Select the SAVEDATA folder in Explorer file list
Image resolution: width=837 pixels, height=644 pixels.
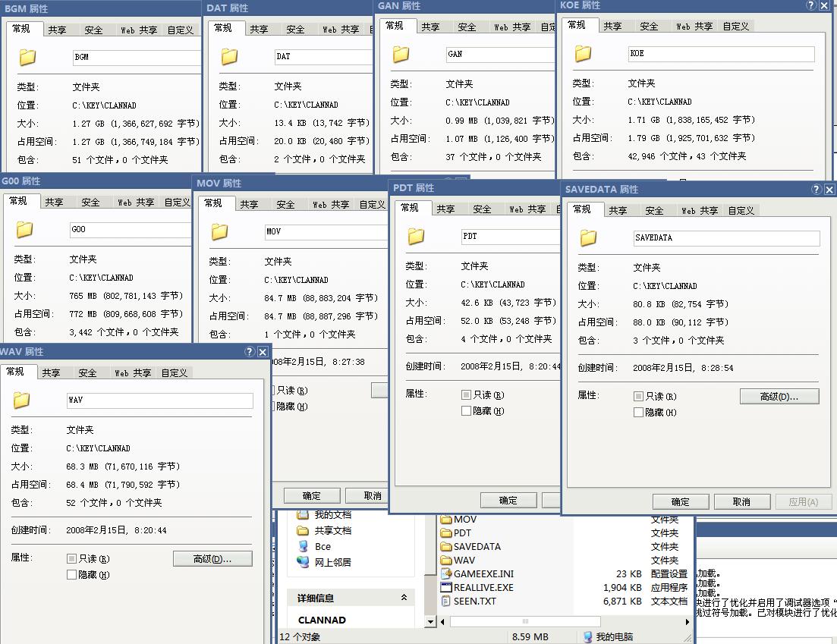click(470, 546)
